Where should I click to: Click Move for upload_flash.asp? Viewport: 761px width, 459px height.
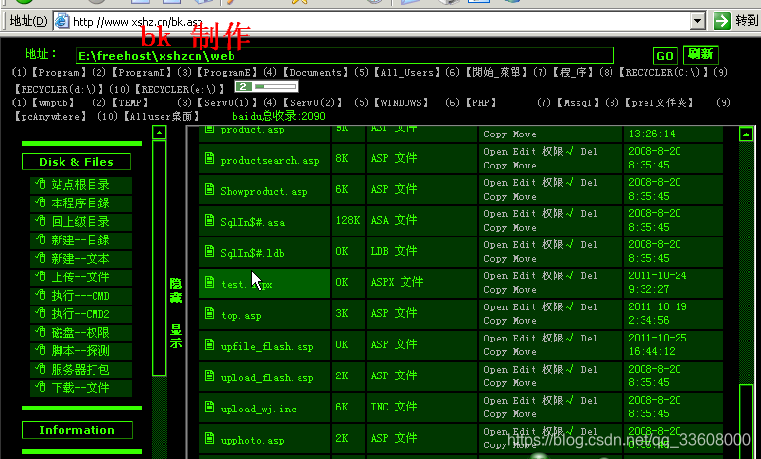coord(525,383)
